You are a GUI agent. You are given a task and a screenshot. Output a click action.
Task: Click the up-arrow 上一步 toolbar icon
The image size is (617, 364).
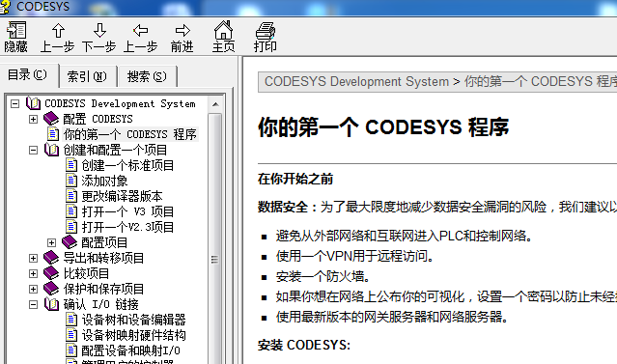(57, 37)
